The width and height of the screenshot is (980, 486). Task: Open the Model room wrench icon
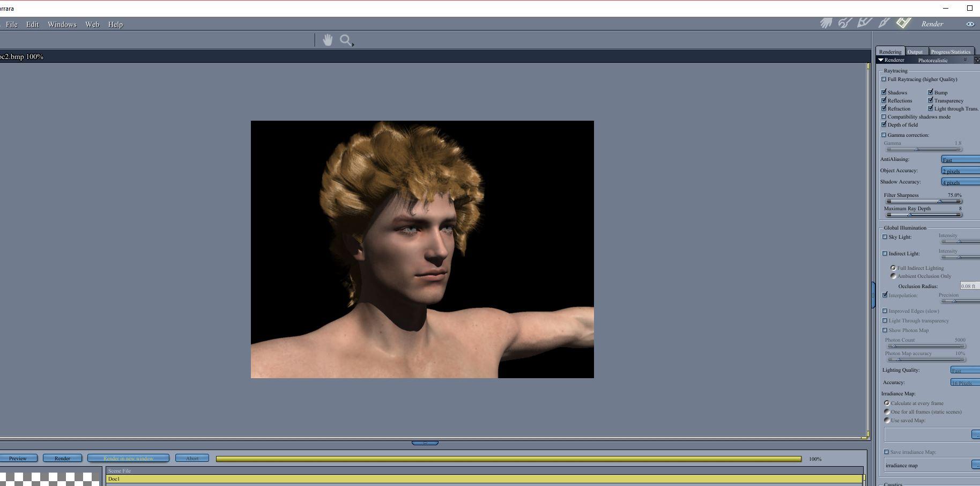coord(845,23)
